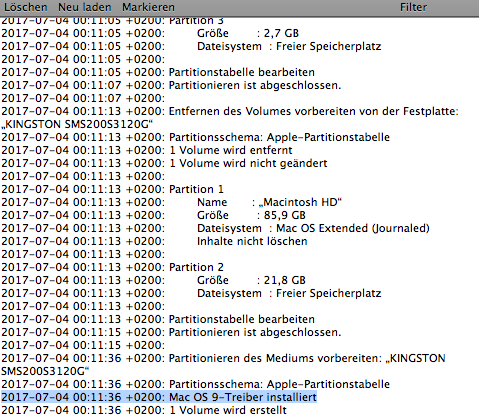
Task: Select the log line 'Größe : 2,7 GB'
Action: click(x=150, y=33)
